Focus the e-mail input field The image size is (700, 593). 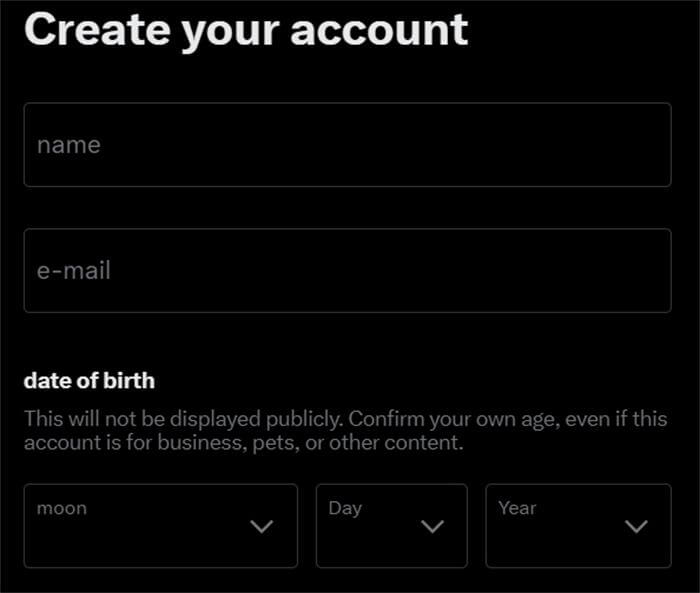pos(347,271)
